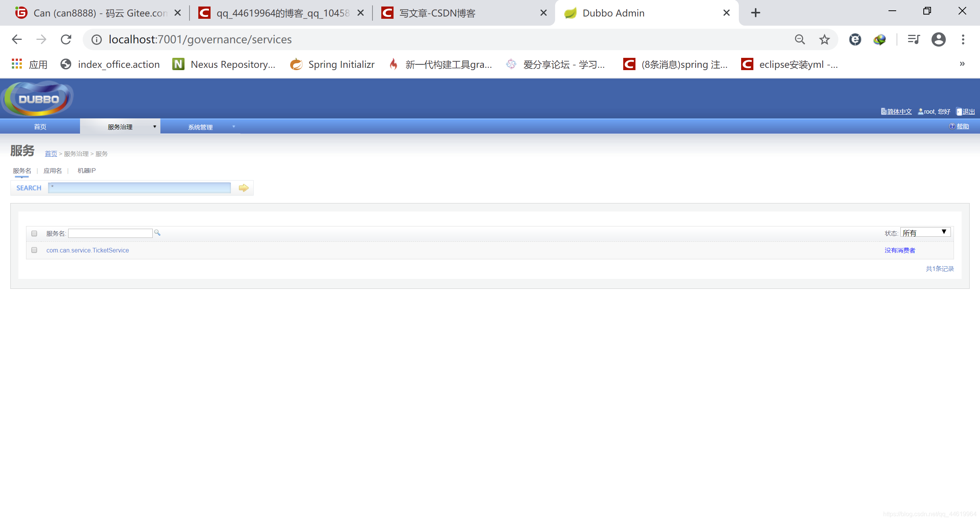Image resolution: width=980 pixels, height=521 pixels.
Task: Click the 退出 logout link
Action: point(969,111)
